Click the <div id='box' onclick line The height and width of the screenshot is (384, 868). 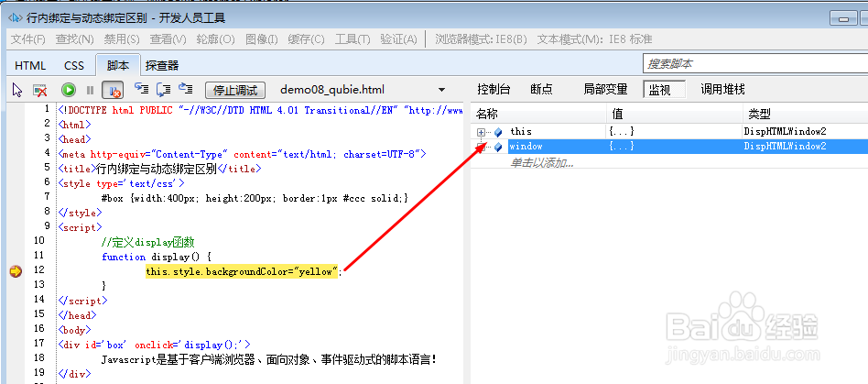click(x=155, y=344)
